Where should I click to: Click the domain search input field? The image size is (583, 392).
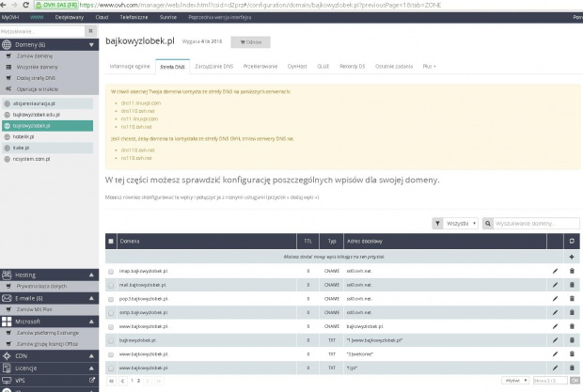(531, 224)
